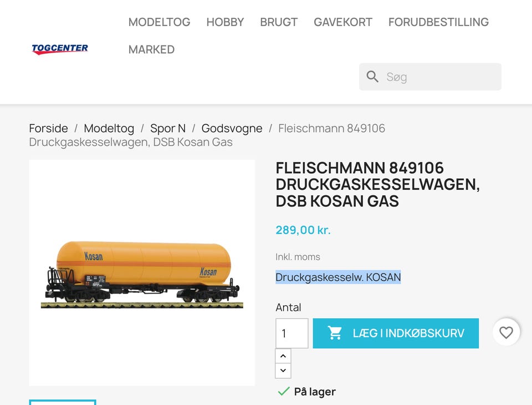The image size is (532, 405).
Task: Click the search magnifier icon
Action: click(372, 77)
